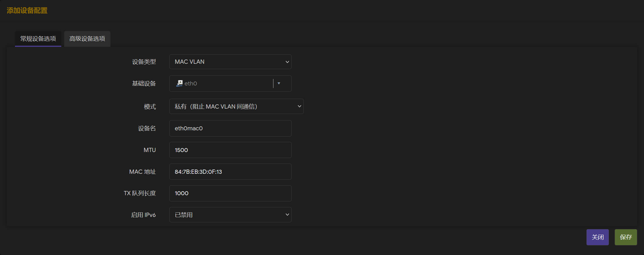Open the 模式 dropdown showing 私有

pyautogui.click(x=236, y=106)
